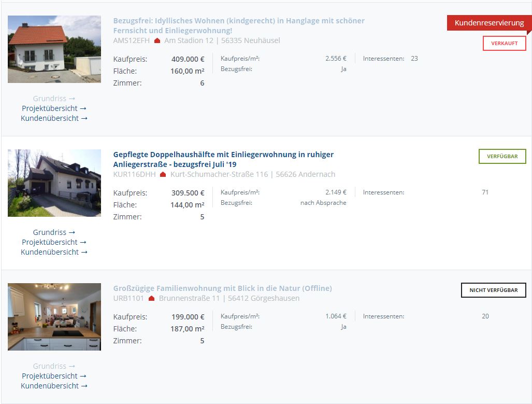Open the Kundenreservierung red banner
The image size is (532, 404).
tap(488, 23)
